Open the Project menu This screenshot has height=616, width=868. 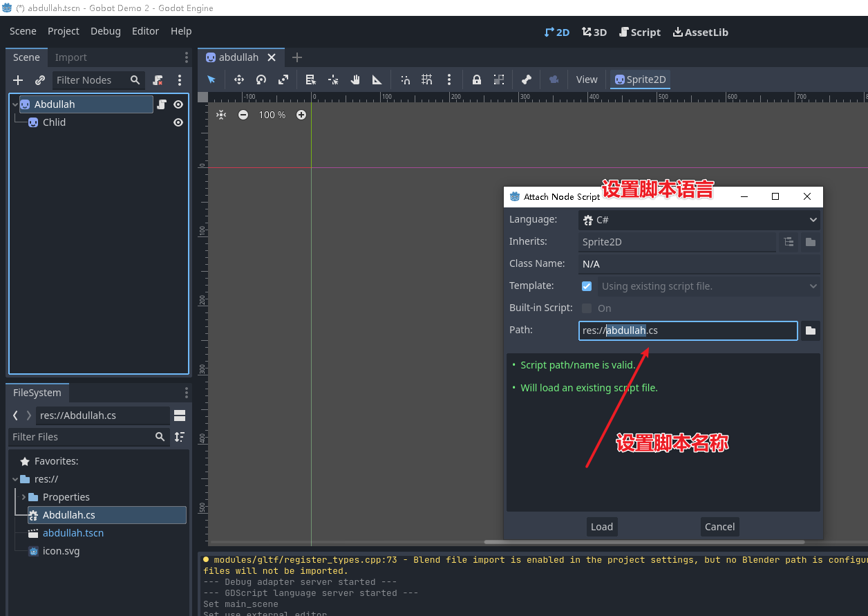point(63,31)
